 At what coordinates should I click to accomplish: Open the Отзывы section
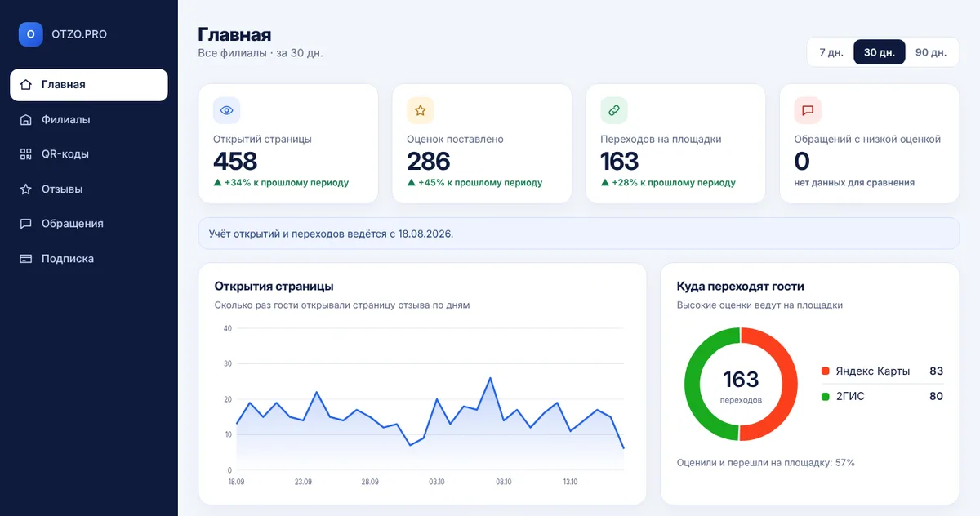pos(89,189)
